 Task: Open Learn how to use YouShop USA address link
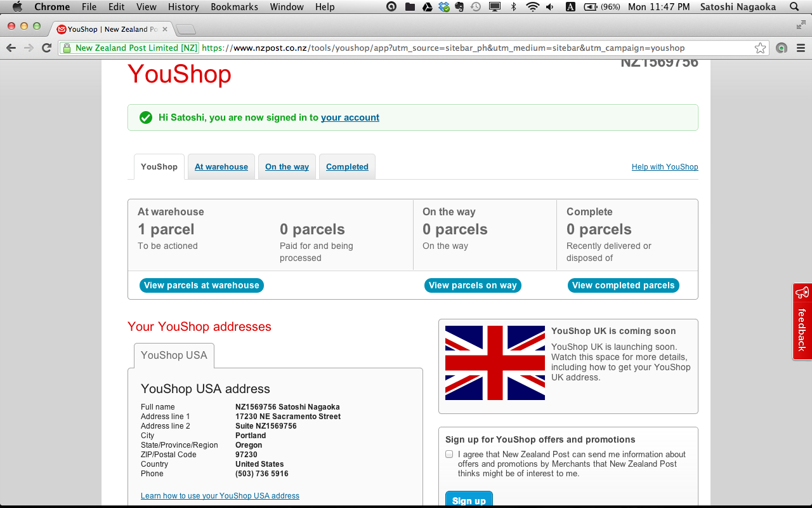220,496
